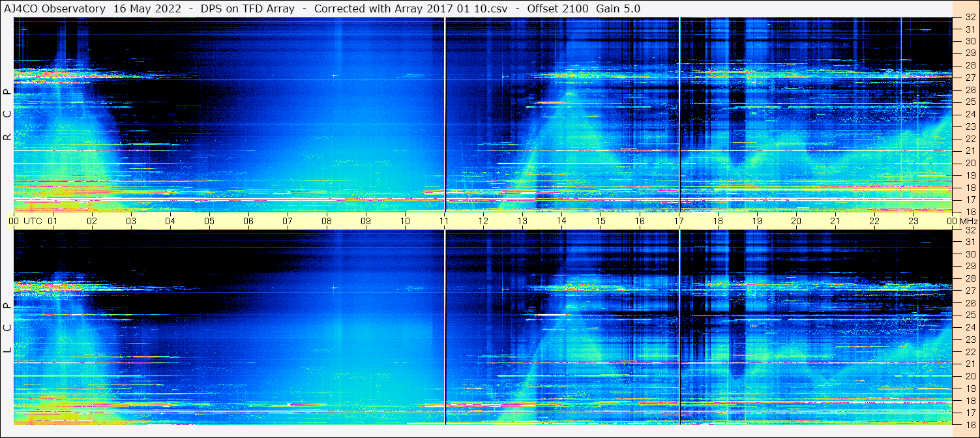Click the 20 MHz label in the upper frequency scale
This screenshot has height=438, width=980.
click(x=970, y=163)
